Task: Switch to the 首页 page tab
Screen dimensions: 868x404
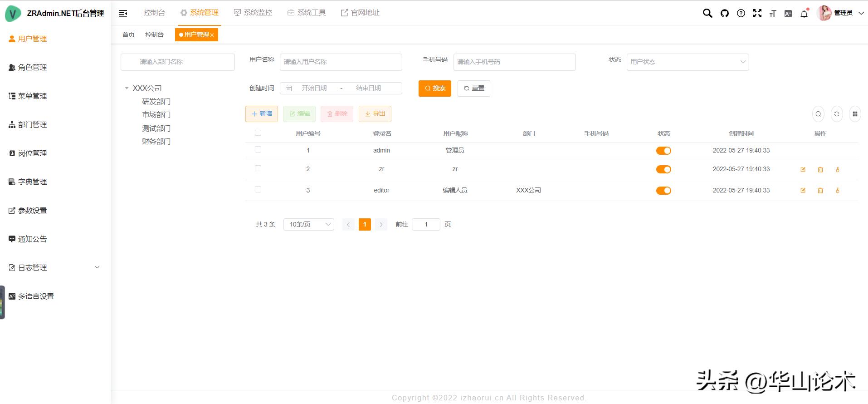Action: [128, 34]
